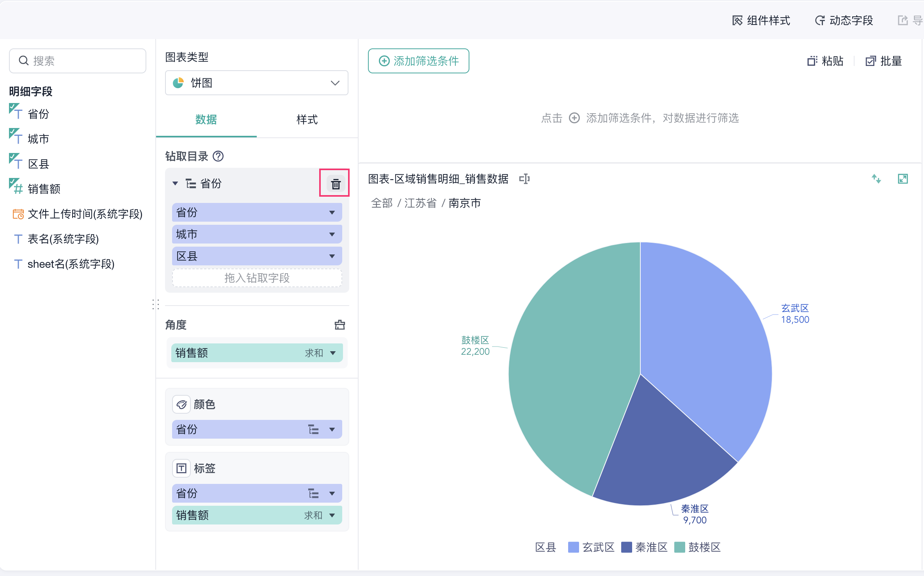Open 动态字段 settings

point(844,20)
